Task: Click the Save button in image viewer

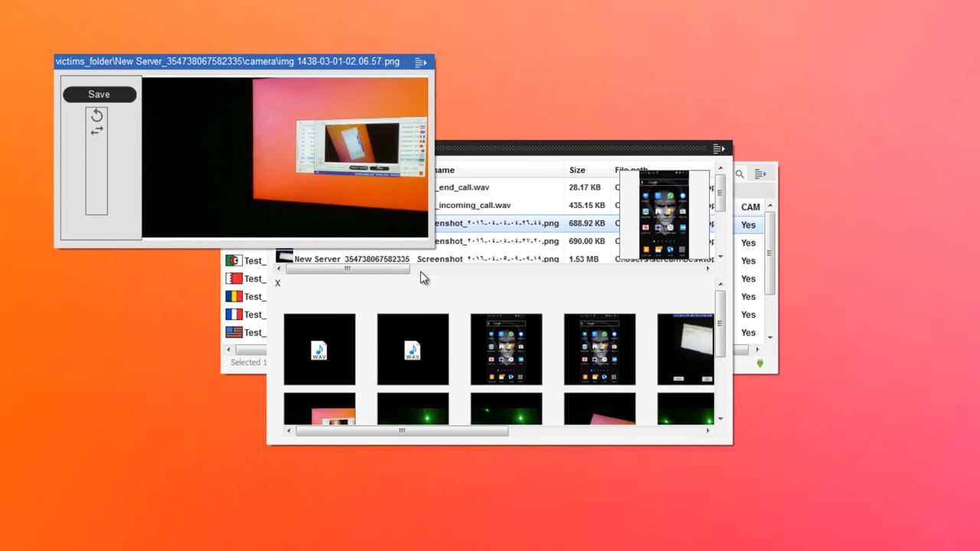Action: 100,94
